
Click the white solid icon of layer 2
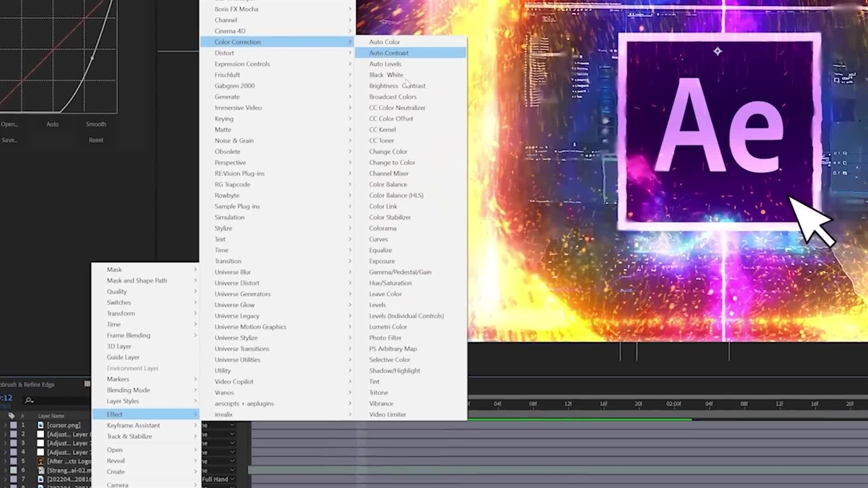click(x=41, y=434)
